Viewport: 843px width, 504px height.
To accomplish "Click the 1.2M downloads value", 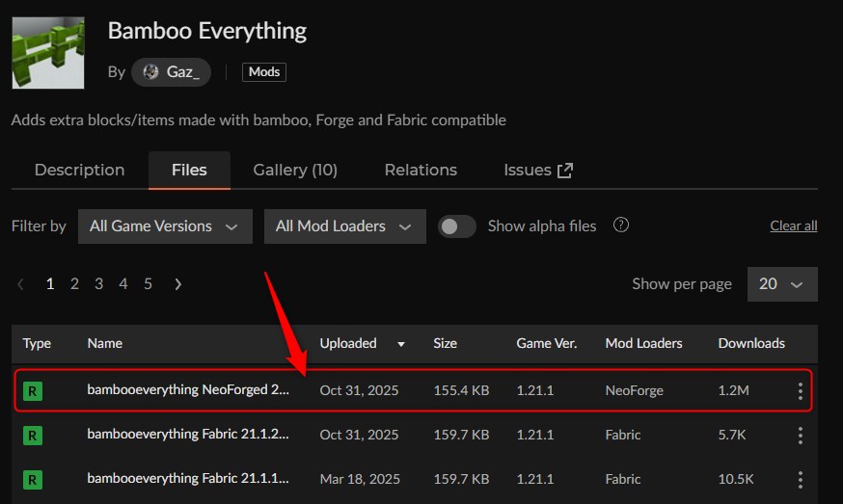I will [733, 390].
